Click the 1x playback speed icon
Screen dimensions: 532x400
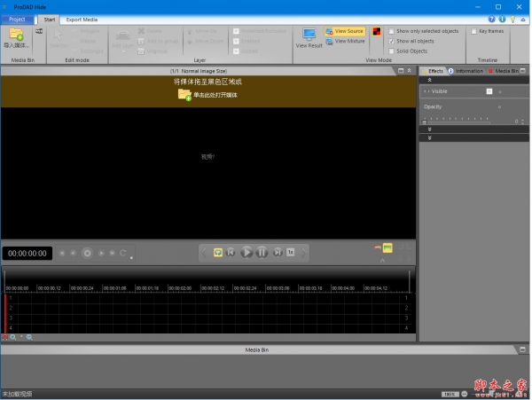tap(290, 253)
